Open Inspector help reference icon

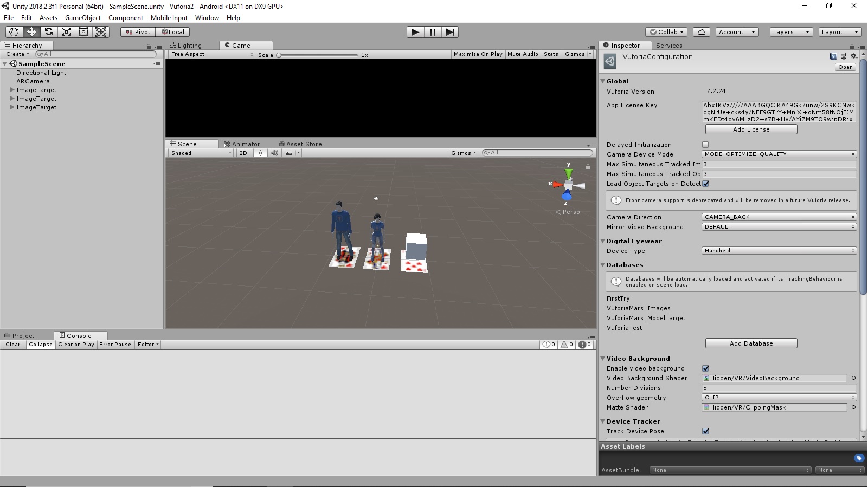coord(833,56)
